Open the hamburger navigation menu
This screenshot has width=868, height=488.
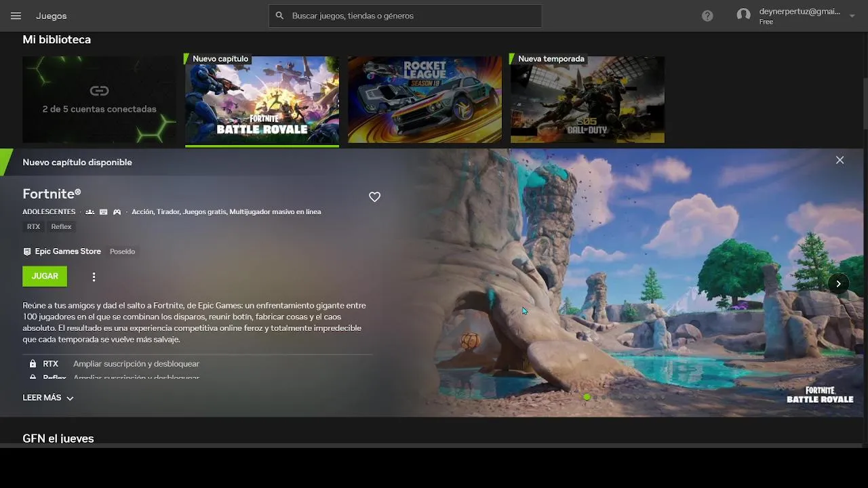pyautogui.click(x=16, y=16)
